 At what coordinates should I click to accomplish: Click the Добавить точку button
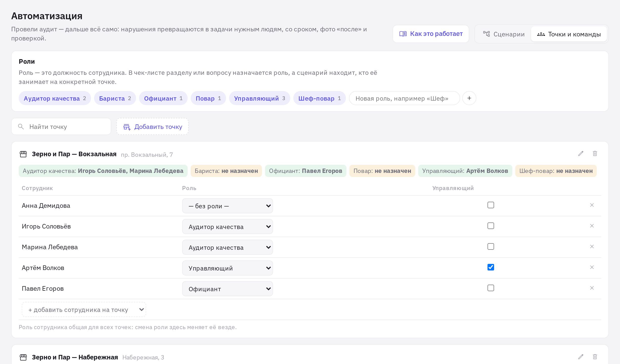(152, 127)
